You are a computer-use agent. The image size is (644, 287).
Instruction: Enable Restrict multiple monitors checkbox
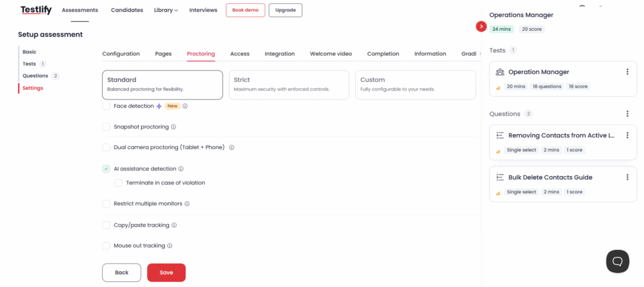coord(106,203)
